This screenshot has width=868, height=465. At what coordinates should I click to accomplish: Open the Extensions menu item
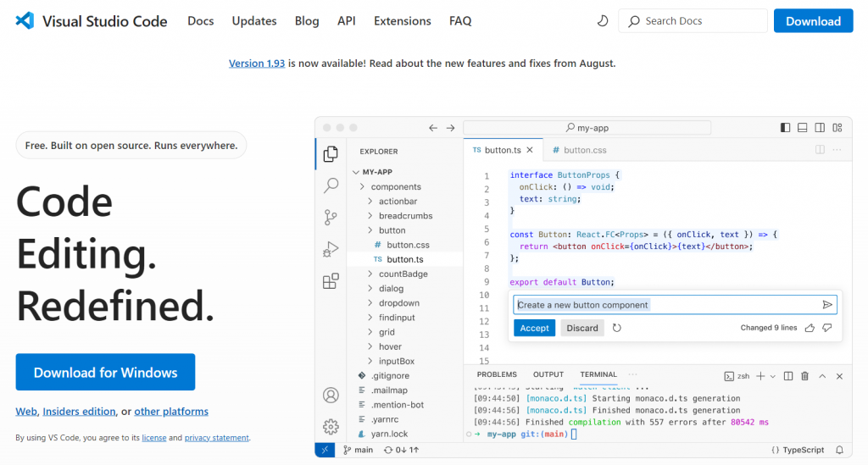[403, 21]
